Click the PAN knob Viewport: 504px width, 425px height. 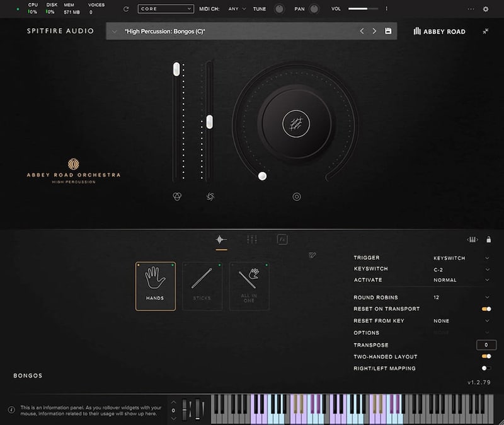point(314,9)
